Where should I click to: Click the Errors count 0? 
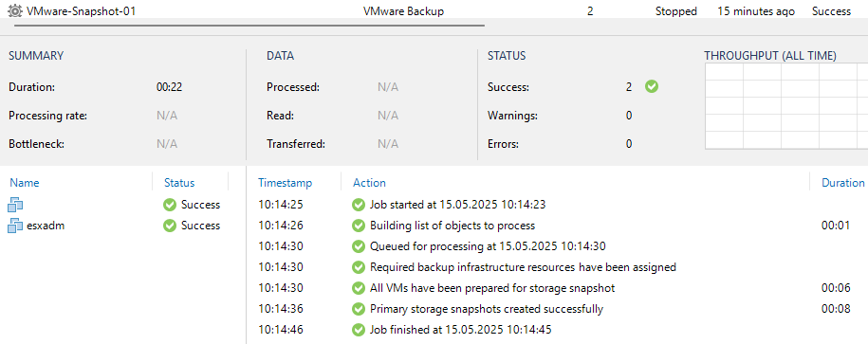click(629, 144)
